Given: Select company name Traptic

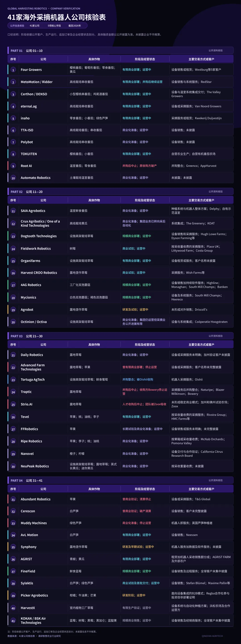Looking at the screenshot, I should [x=26, y=392].
